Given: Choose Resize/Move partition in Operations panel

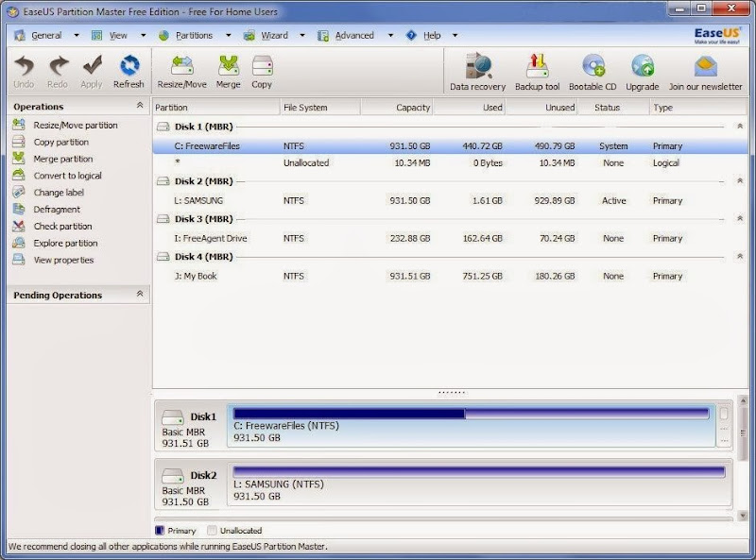Looking at the screenshot, I should click(x=76, y=126).
